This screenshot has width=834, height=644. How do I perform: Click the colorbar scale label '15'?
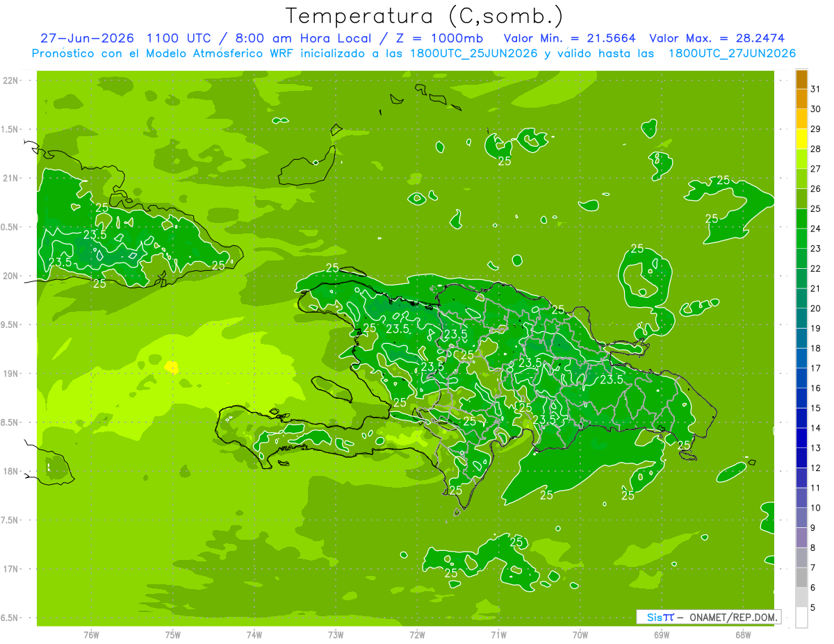point(816,408)
